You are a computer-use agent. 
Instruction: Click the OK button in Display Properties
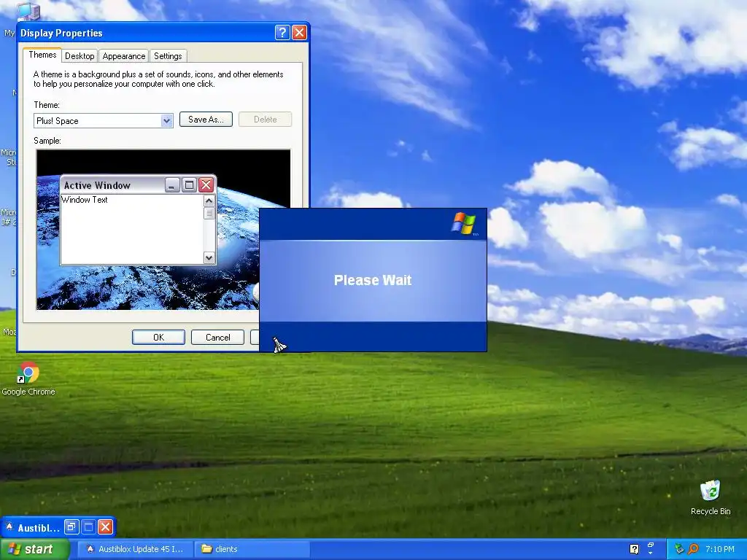point(158,337)
